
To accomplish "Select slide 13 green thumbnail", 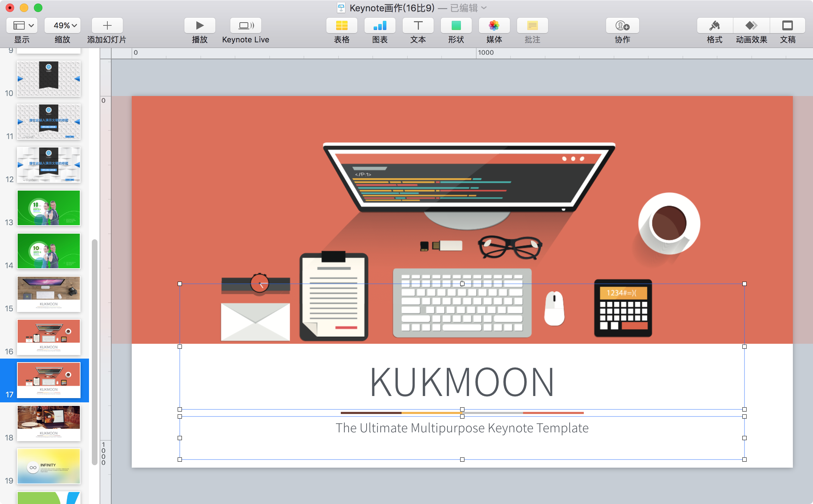I will pyautogui.click(x=49, y=208).
